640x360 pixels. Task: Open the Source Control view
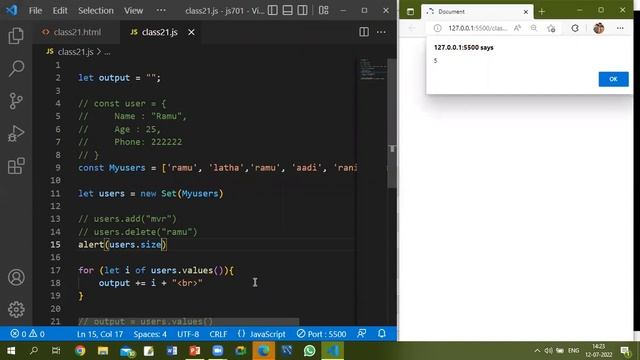coord(16,101)
